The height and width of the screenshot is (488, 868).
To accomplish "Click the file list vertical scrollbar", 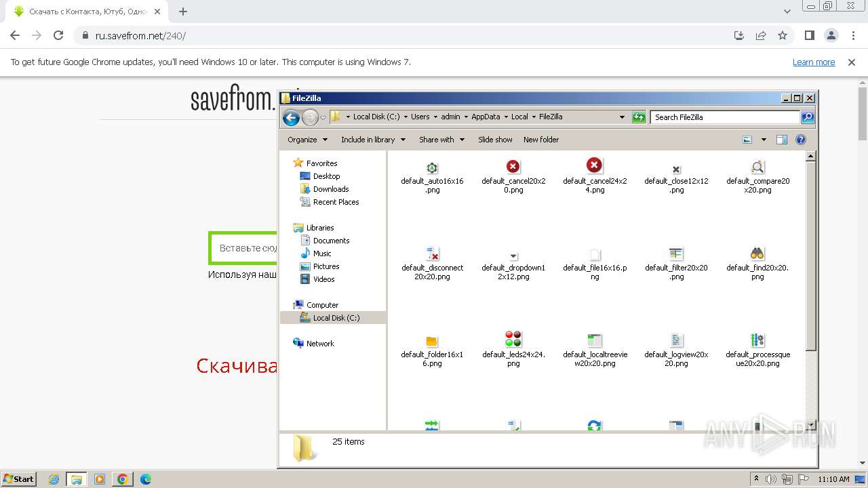I will click(810, 291).
